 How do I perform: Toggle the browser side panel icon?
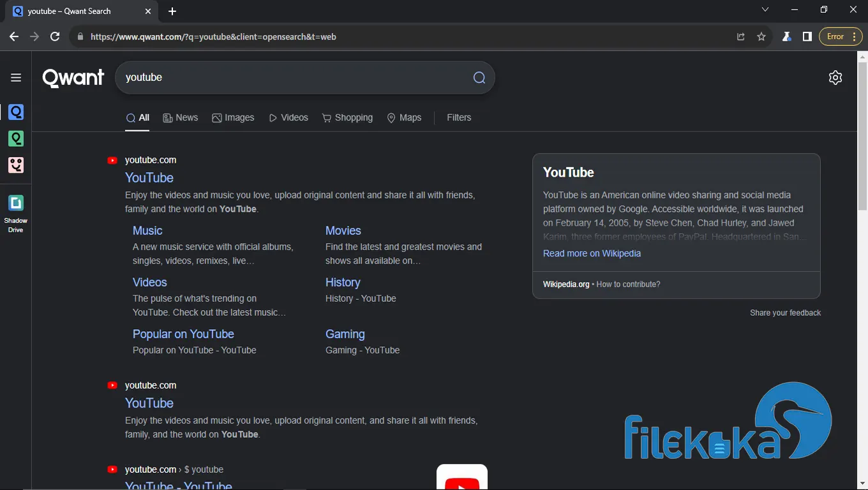(807, 37)
